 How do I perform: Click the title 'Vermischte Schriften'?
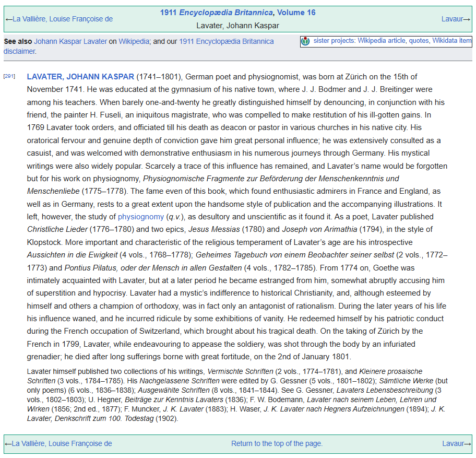[x=241, y=371]
